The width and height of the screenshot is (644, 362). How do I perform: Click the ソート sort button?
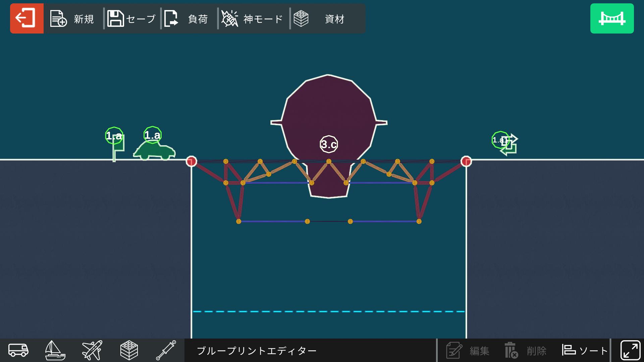click(x=585, y=351)
